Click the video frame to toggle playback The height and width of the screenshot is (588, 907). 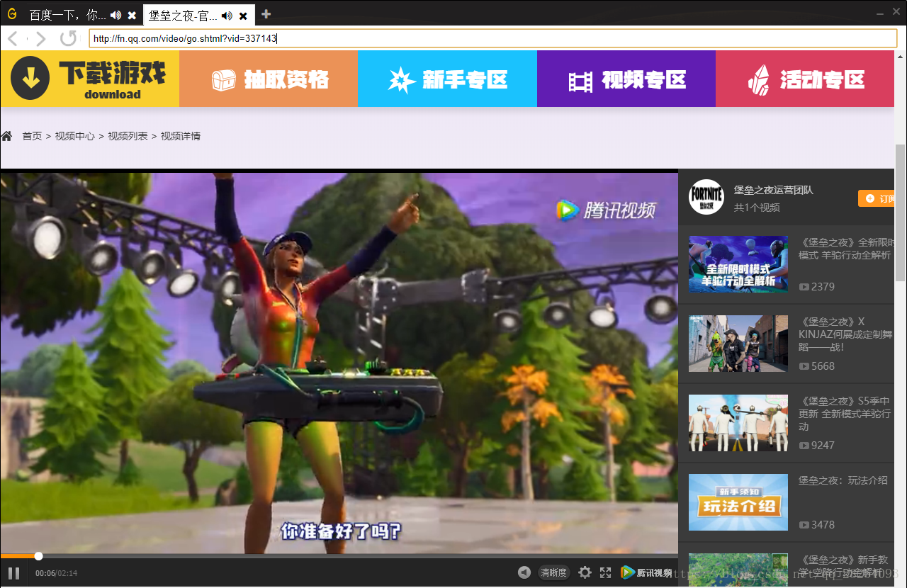[339, 363]
